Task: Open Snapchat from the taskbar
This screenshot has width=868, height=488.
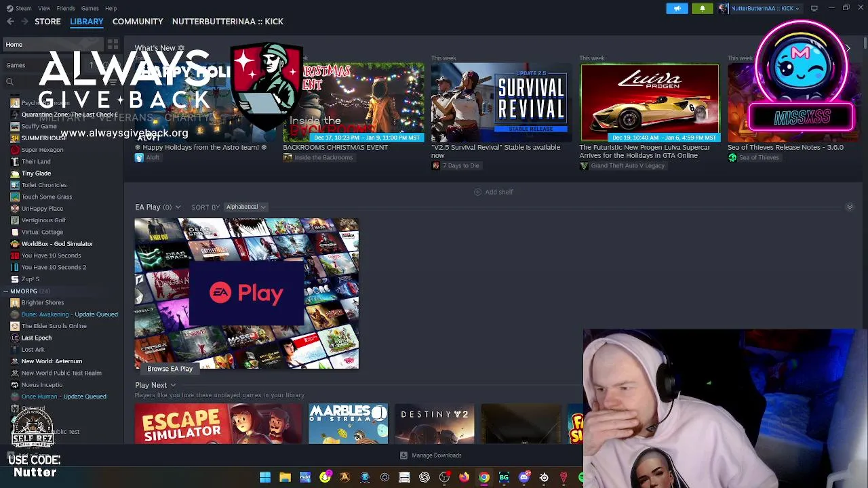Action: click(325, 477)
